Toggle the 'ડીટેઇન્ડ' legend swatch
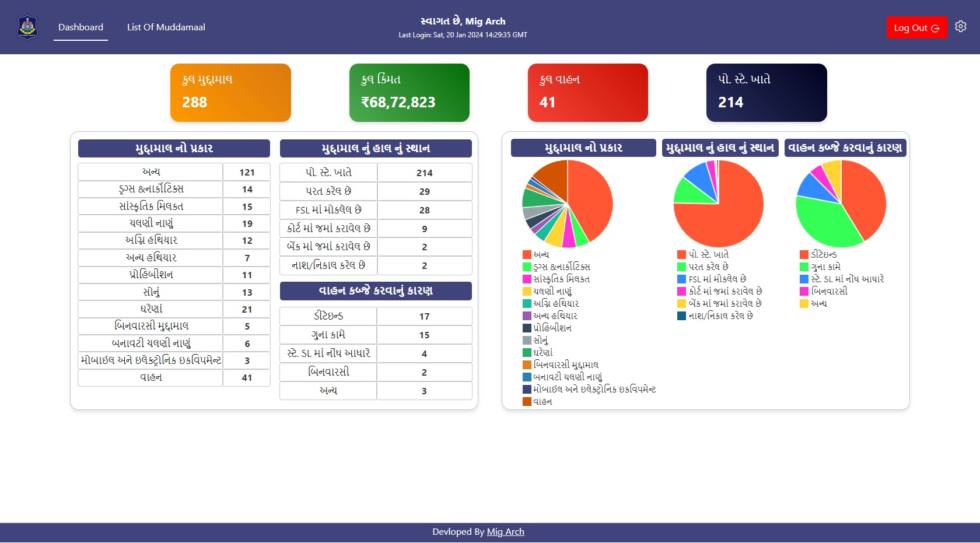 pos(804,254)
